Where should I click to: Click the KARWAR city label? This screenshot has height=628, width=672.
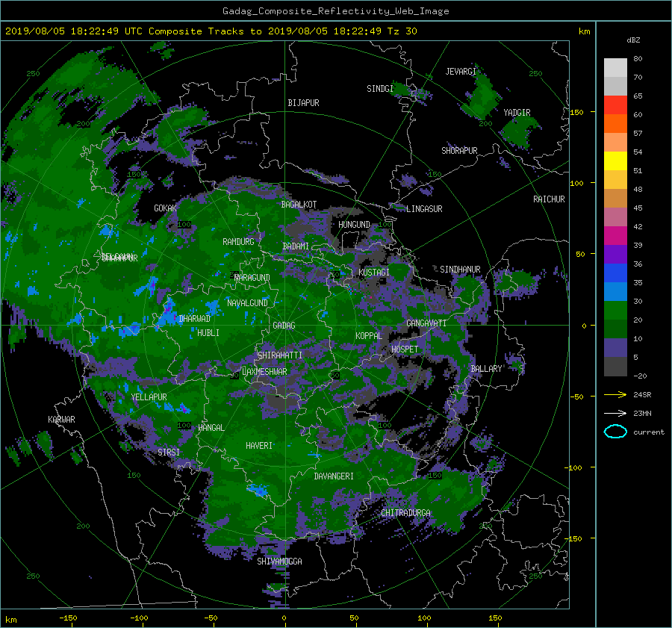61,420
